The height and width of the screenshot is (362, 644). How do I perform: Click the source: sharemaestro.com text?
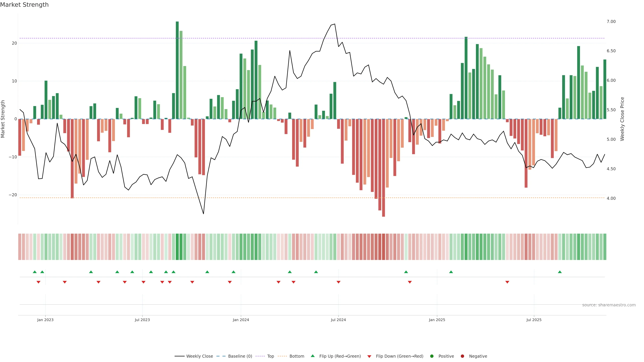coord(609,305)
